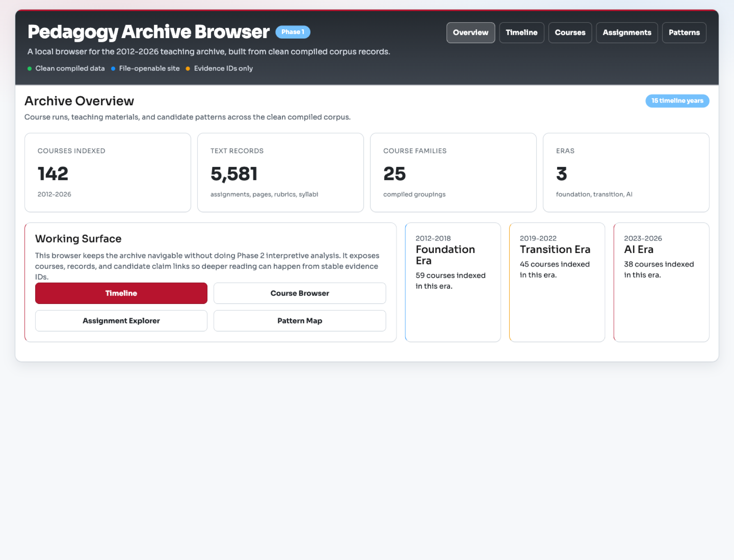Open the AI Era 2023-2026 card
Image resolution: width=734 pixels, height=560 pixels.
click(661, 282)
